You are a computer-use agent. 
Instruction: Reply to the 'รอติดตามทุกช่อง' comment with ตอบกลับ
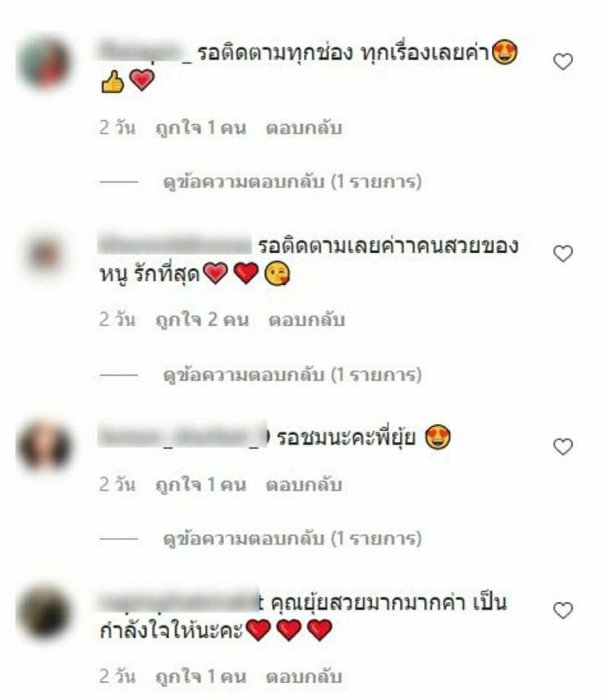click(304, 128)
